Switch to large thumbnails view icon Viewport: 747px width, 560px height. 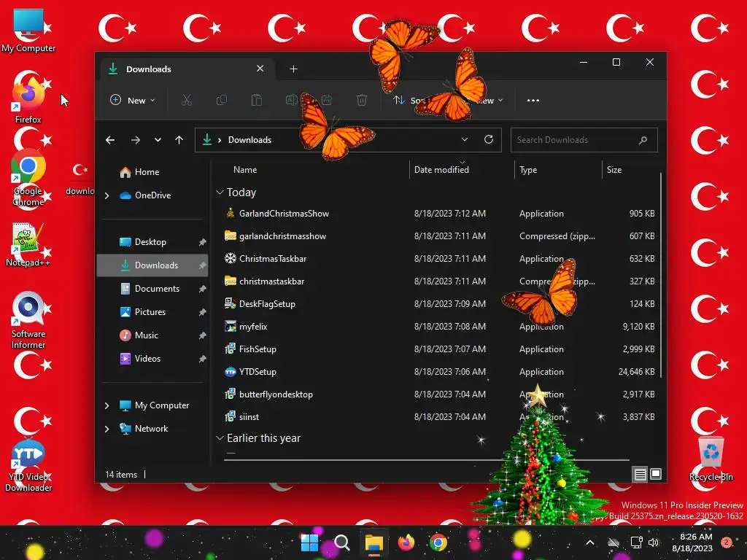[656, 474]
